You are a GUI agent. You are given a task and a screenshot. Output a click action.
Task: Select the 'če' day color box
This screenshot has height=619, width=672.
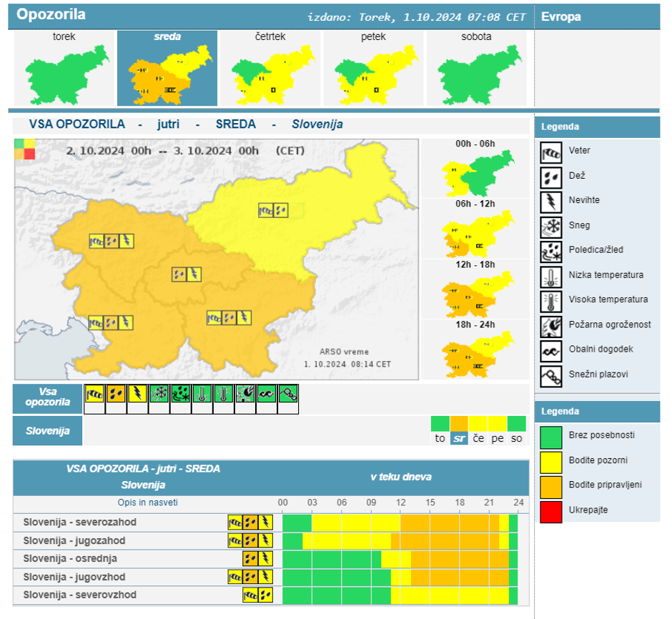click(x=478, y=431)
